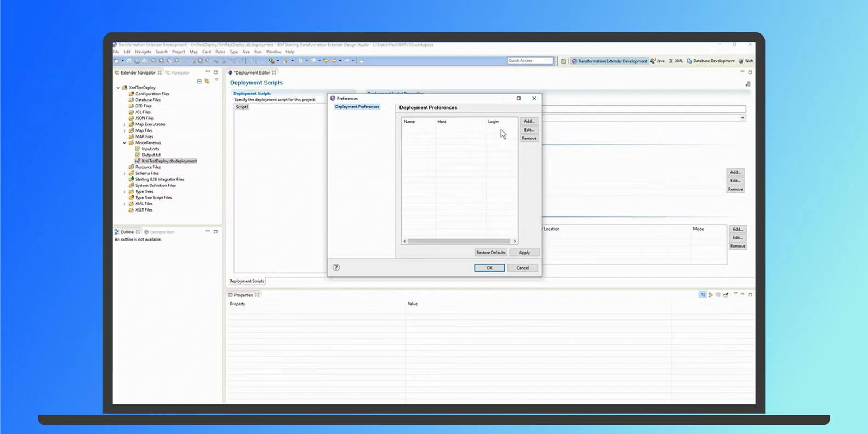Toggle Show Categories in Properties view
The height and width of the screenshot is (434, 868).
coord(703,295)
